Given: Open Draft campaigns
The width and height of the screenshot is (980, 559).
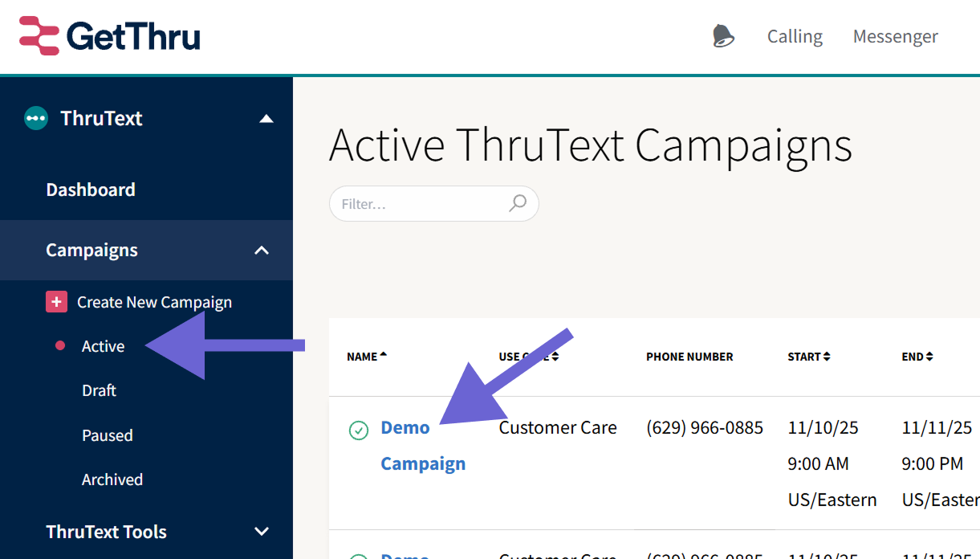Looking at the screenshot, I should [x=99, y=390].
